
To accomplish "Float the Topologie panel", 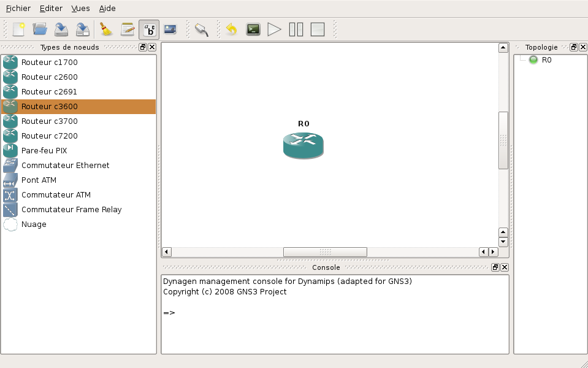I will 574,47.
